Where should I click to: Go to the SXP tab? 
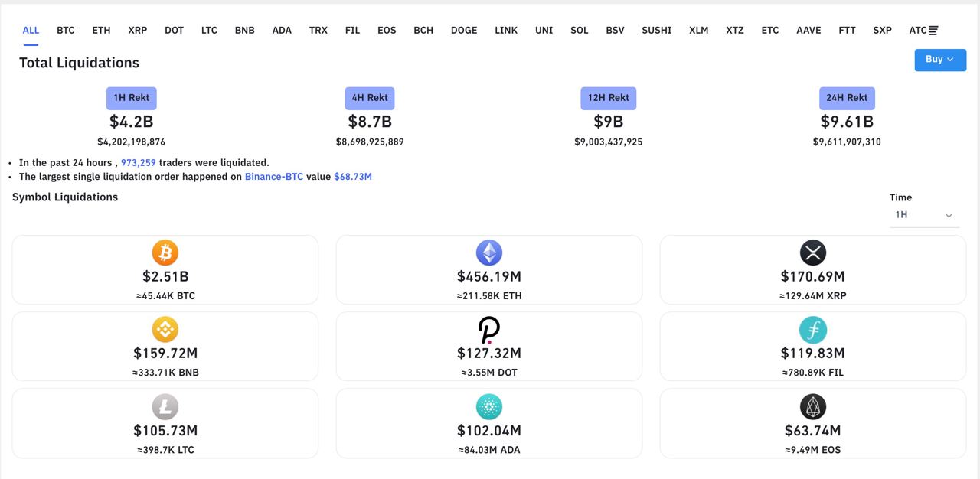[x=882, y=31]
